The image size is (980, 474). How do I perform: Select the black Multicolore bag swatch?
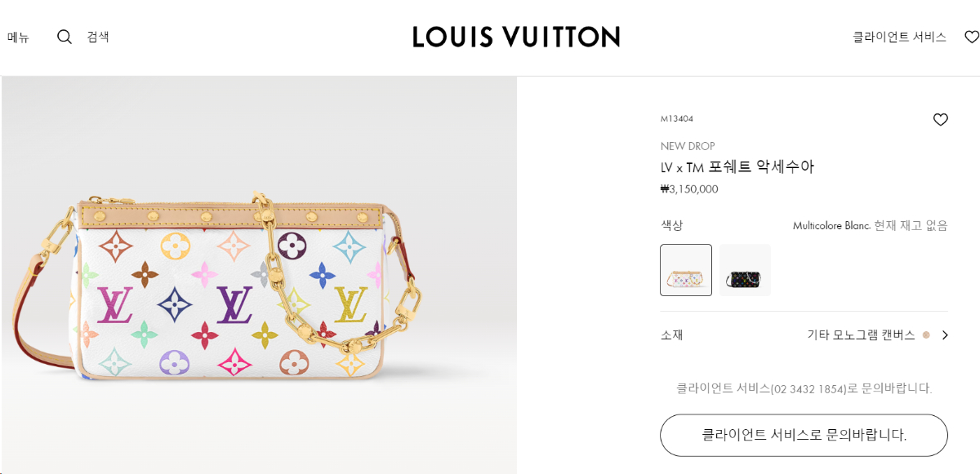click(x=745, y=270)
